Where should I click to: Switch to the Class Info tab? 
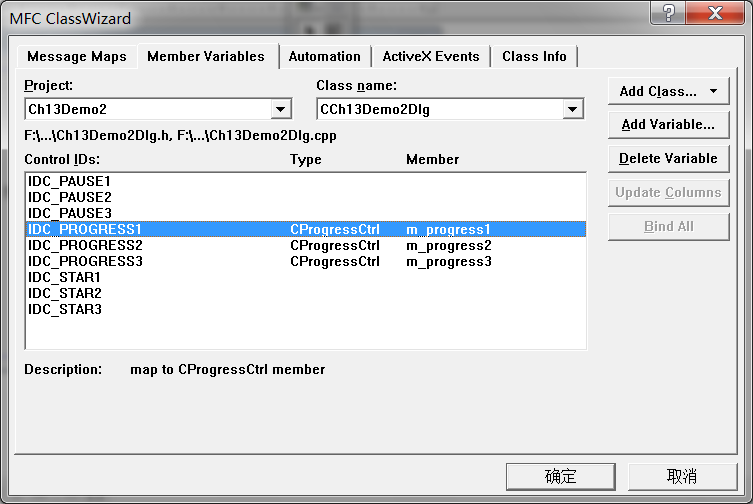[534, 57]
